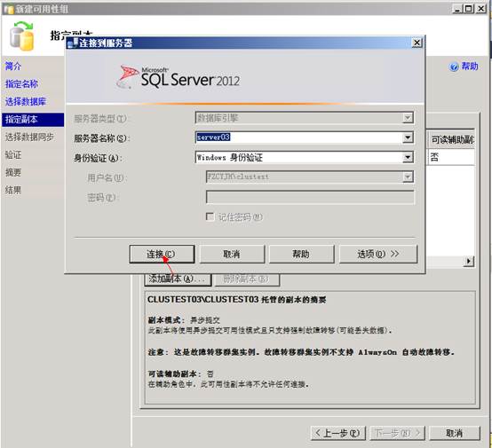The image size is (492, 448).
Task: Click the 上一步(P) back button
Action: point(338,433)
